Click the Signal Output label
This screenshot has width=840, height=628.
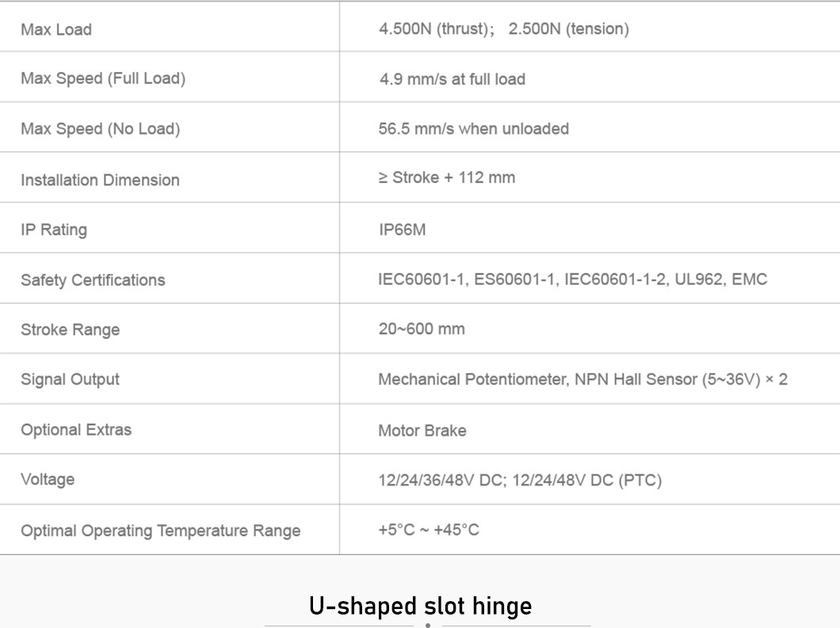click(x=71, y=379)
